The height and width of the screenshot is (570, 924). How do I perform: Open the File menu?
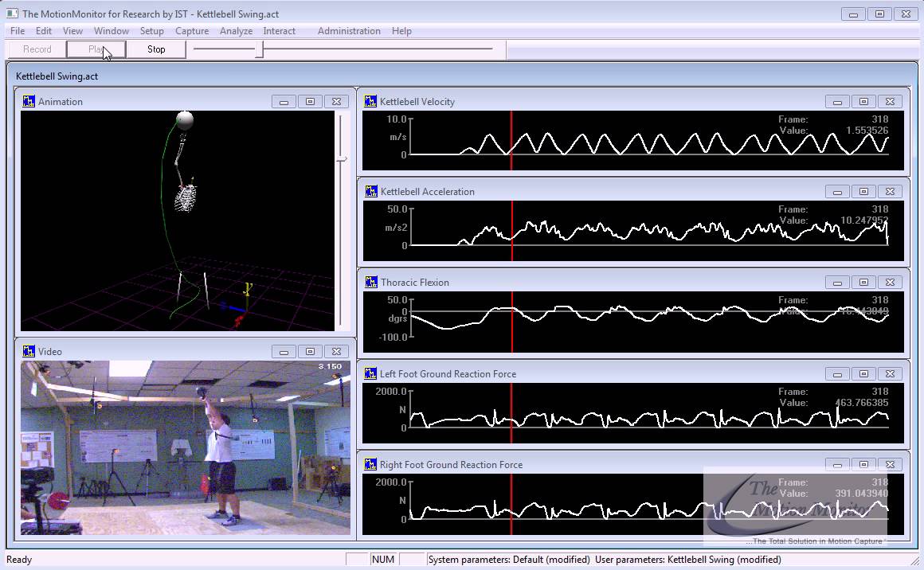point(18,30)
